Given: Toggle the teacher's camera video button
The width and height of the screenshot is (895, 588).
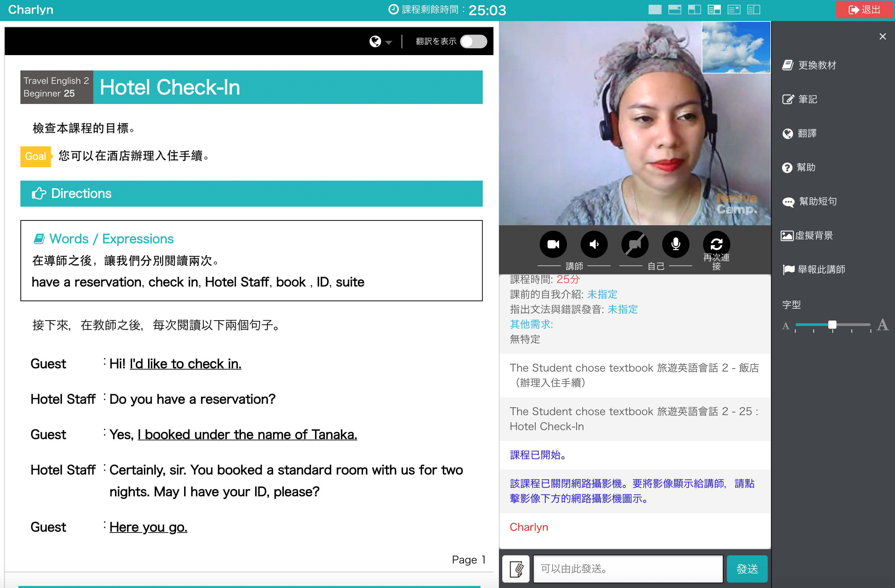Looking at the screenshot, I should pyautogui.click(x=553, y=244).
